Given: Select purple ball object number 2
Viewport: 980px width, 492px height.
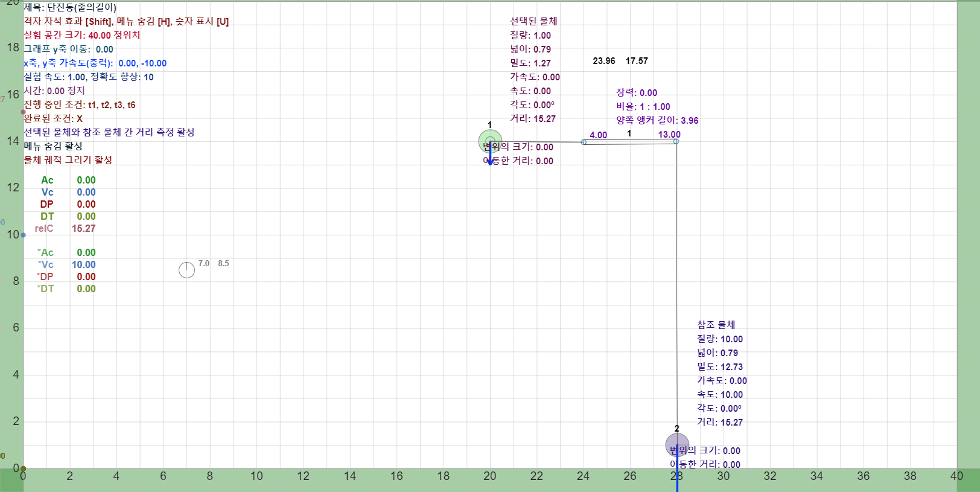Looking at the screenshot, I should (677, 446).
